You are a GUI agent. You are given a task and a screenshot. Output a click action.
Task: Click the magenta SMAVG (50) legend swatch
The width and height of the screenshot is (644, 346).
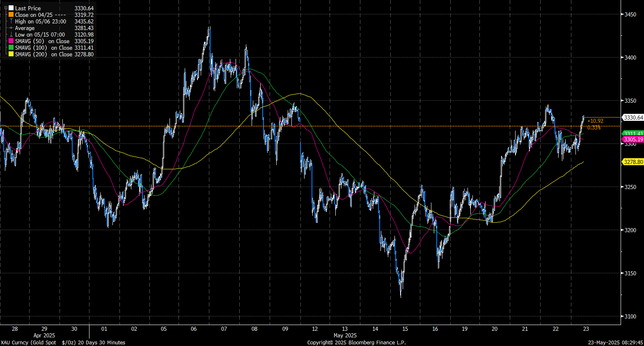click(x=11, y=41)
